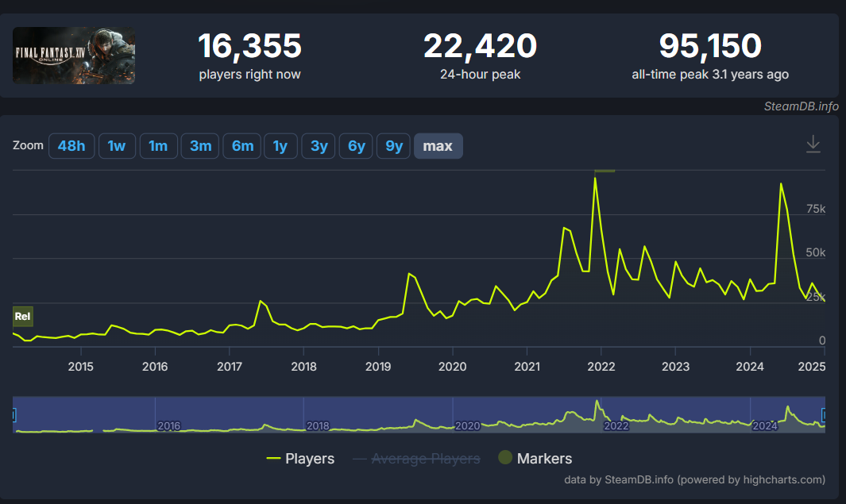Click the Final Fantasy XIV game thumbnail
This screenshot has width=846, height=504.
coord(74,56)
